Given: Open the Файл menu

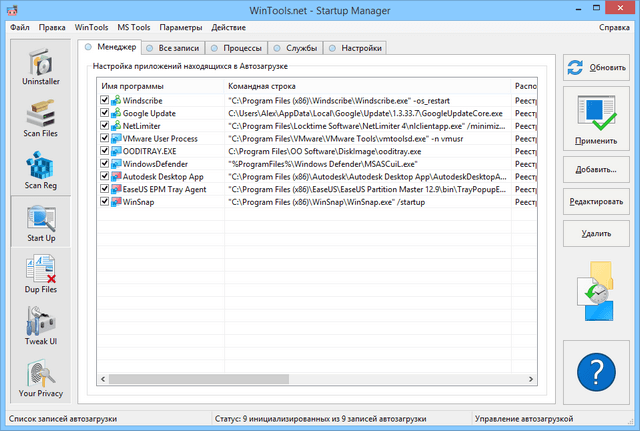Looking at the screenshot, I should pyautogui.click(x=20, y=27).
